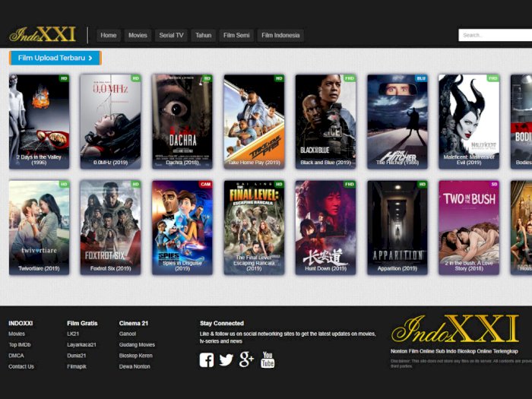The image size is (532, 399).
Task: Click the DMCA footer link
Action: tap(16, 356)
